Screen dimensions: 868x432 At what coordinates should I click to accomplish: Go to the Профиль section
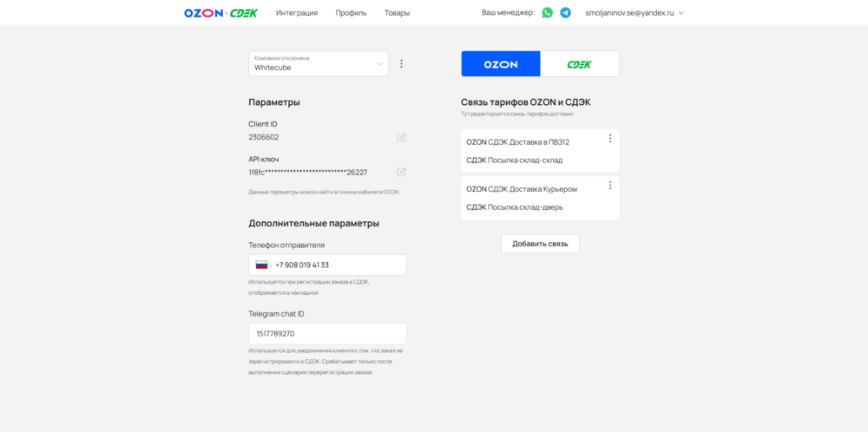point(351,13)
